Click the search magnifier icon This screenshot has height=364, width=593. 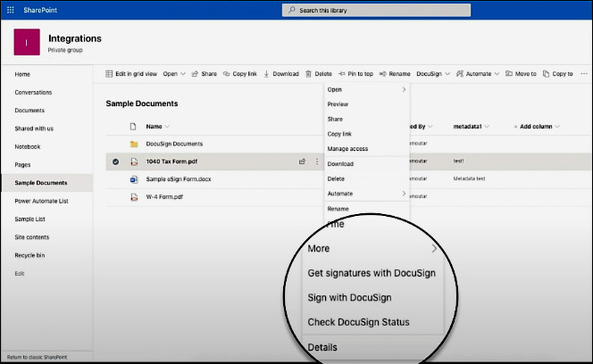(291, 10)
